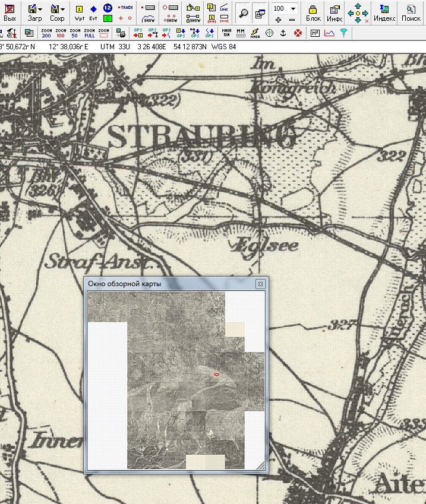
Task: Click the plus zoom-in stepper
Action: [x=279, y=20]
